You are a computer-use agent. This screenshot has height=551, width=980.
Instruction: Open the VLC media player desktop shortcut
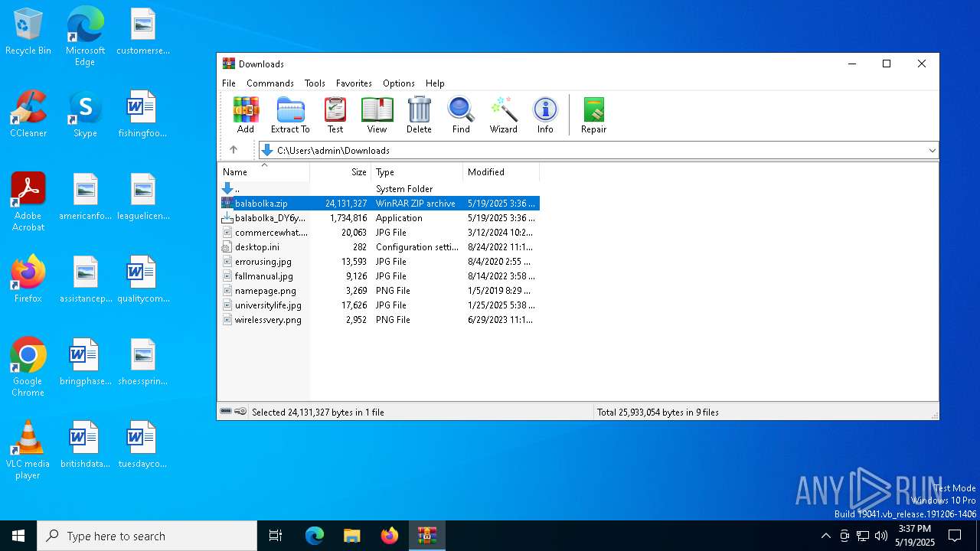click(x=28, y=450)
